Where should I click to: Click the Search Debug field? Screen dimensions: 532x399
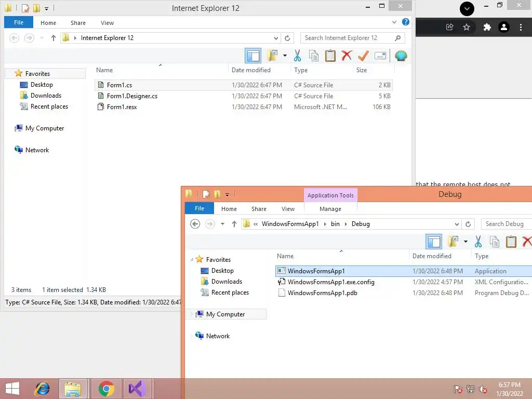(507, 224)
